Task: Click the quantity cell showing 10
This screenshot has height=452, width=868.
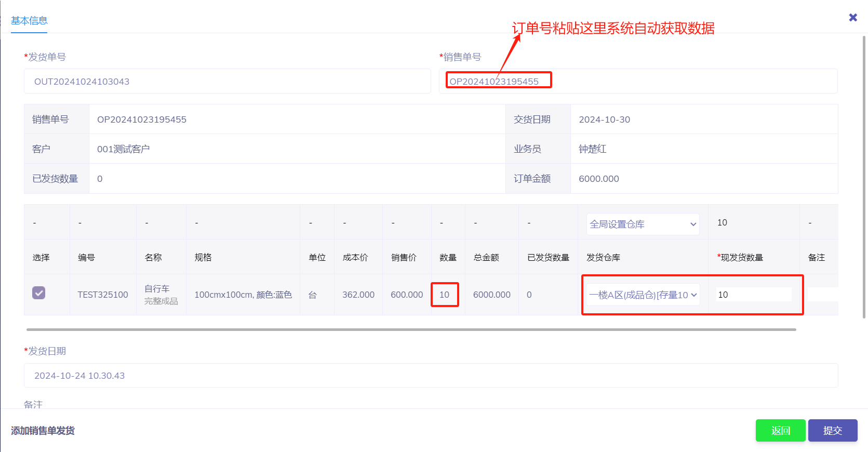Action: coord(445,295)
